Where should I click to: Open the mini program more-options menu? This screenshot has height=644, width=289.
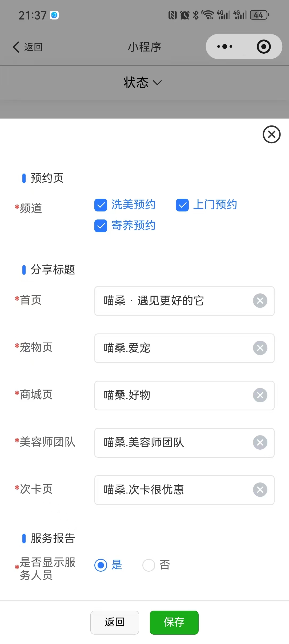224,47
